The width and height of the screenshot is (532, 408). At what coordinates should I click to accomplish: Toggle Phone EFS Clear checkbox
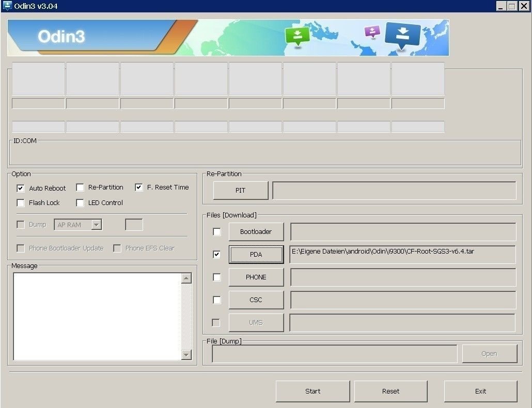click(x=117, y=248)
